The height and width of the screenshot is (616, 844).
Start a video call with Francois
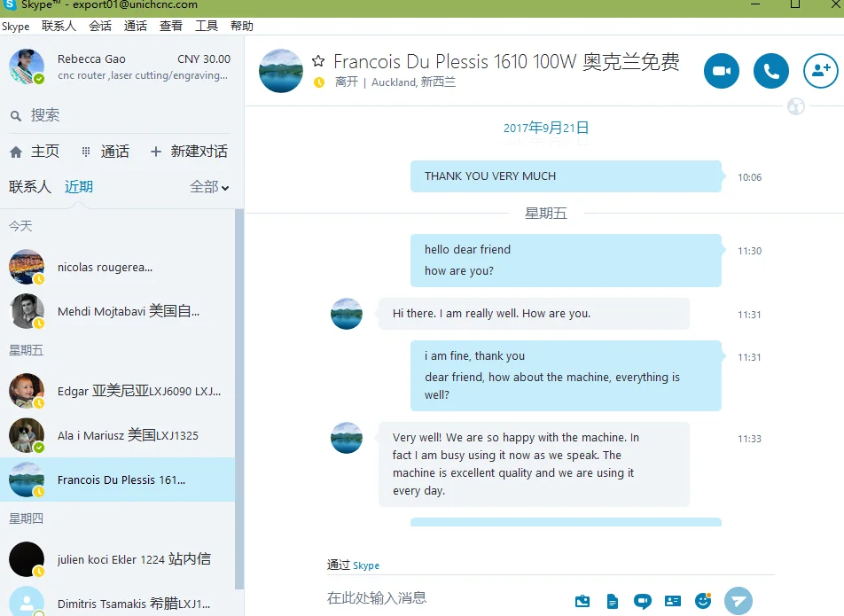[722, 71]
